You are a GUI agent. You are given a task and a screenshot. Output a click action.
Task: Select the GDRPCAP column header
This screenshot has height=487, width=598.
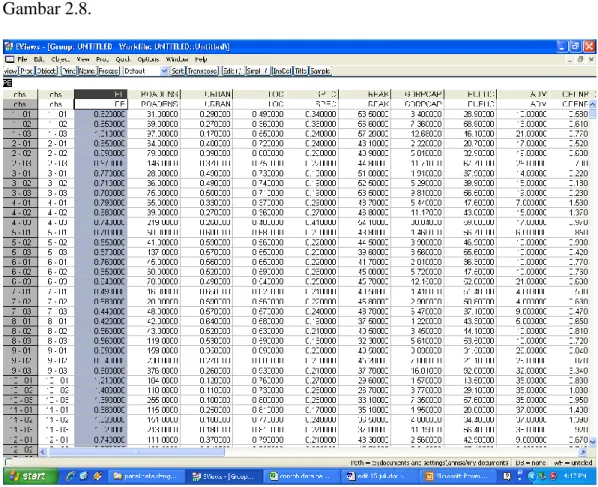[418, 94]
